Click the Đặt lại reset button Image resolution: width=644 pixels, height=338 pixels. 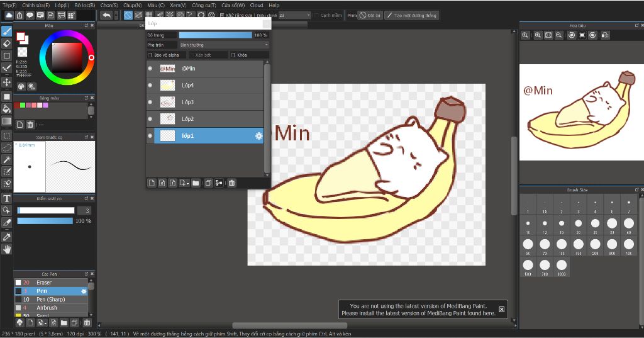tap(370, 15)
